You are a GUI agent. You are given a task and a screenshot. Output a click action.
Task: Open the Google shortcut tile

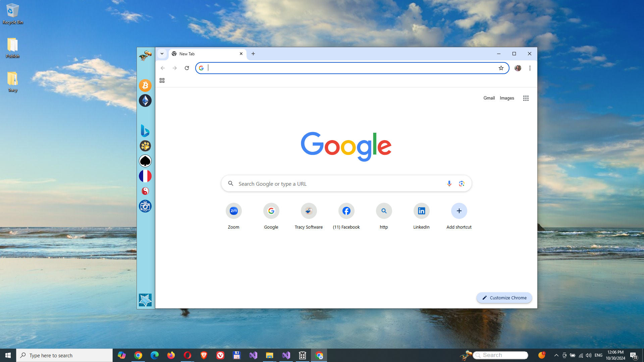coord(271,216)
